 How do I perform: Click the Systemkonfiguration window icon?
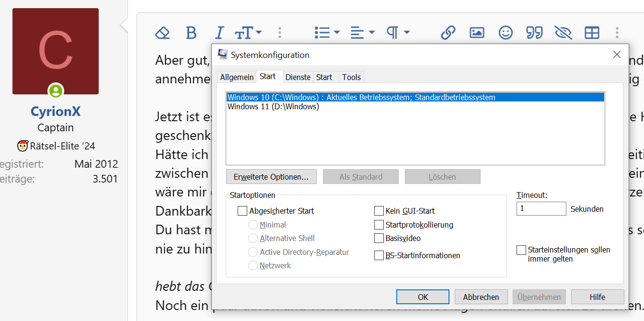pos(222,55)
